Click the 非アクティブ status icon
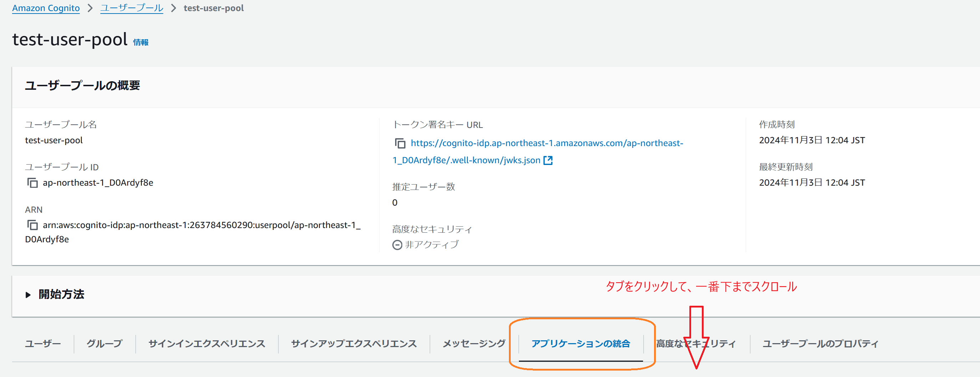The image size is (980, 377). (x=397, y=245)
